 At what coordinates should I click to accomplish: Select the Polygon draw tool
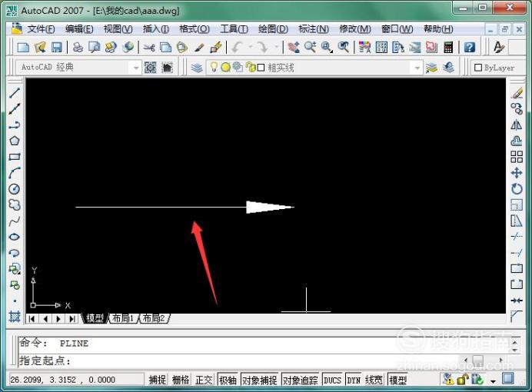[15, 141]
